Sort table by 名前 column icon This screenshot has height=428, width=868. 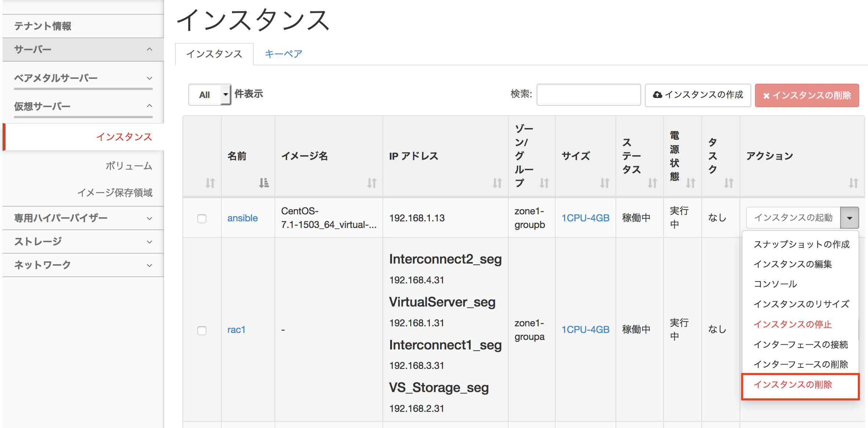coord(264,182)
